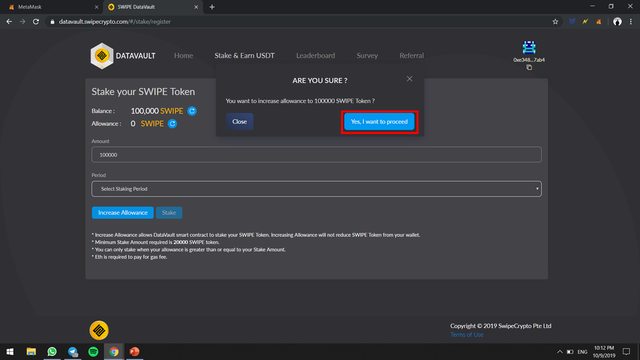
Task: Click the DataVault logo
Action: pos(123,56)
